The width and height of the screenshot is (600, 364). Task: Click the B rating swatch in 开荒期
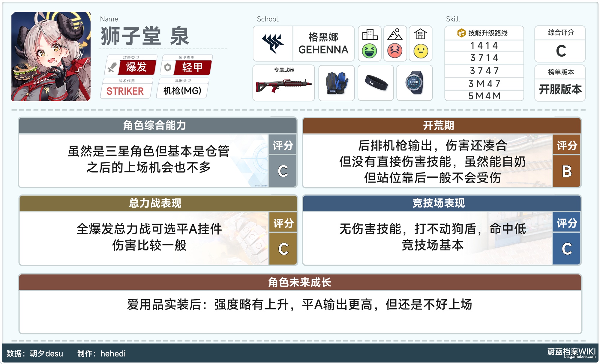[566, 171]
